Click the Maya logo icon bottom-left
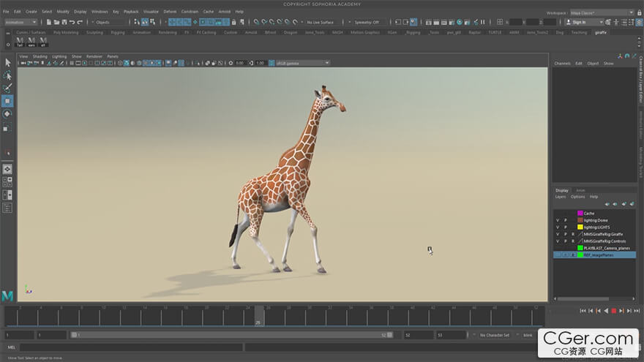 coord(7,295)
